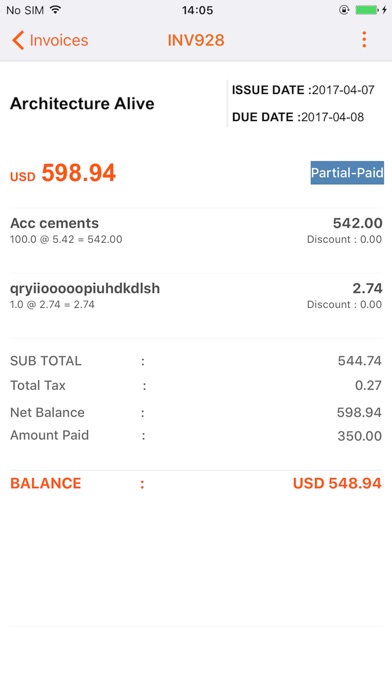This screenshot has height=696, width=392.
Task: Tap the BALANCE USD 548.94 row
Action: (196, 483)
